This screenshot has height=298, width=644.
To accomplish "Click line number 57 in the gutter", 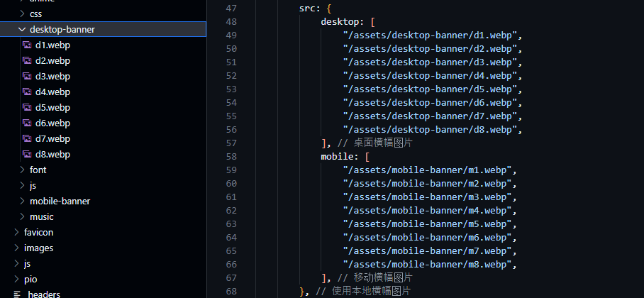I will [231, 143].
